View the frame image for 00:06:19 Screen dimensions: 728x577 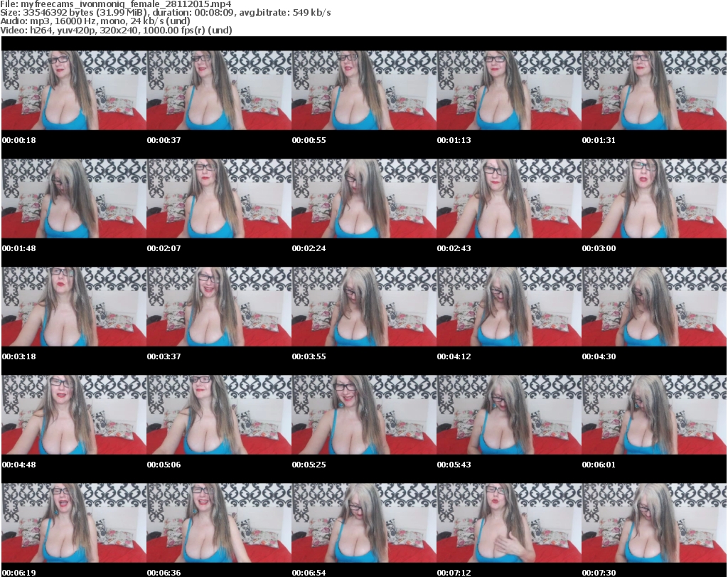(x=74, y=523)
